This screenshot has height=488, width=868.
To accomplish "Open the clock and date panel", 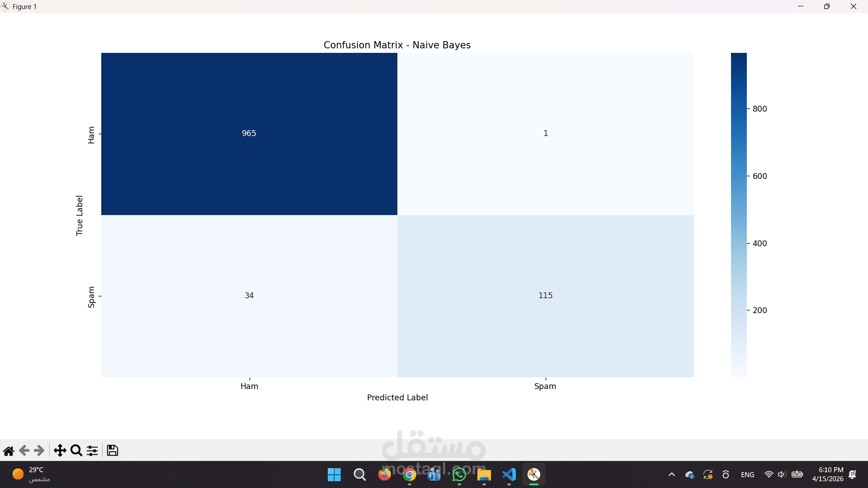I will pos(827,474).
